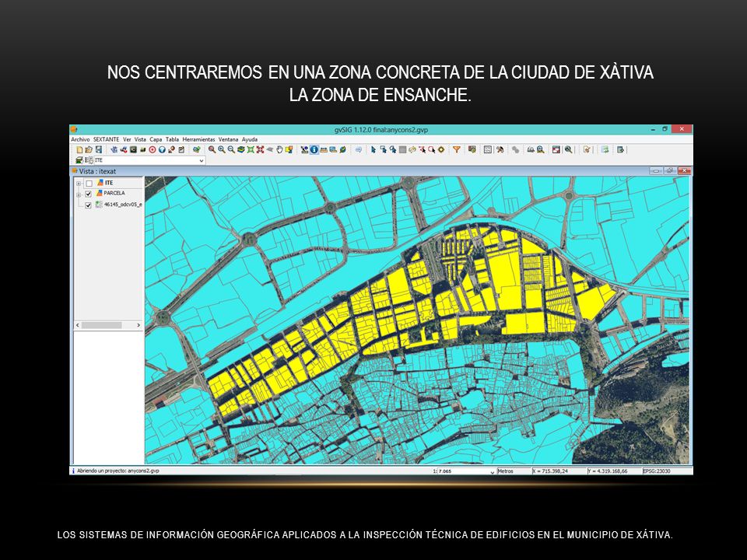Click the X = 715.398,24 coordinate readout
Viewport: 747px width, 560px height.
[x=550, y=471]
